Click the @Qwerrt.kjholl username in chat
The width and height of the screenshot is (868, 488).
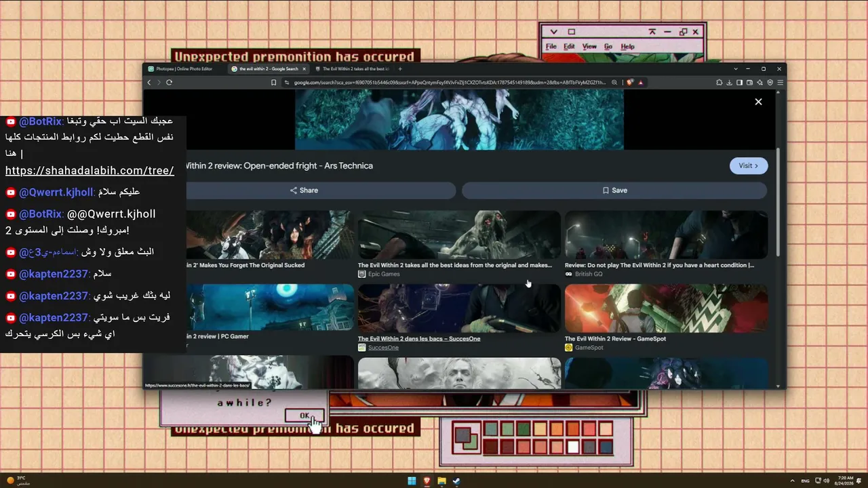click(56, 192)
